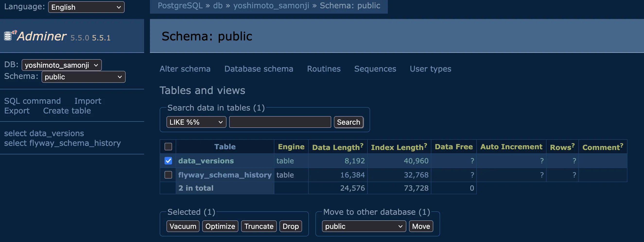Click the Data Length help question mark
Viewport: 644px width, 242px height.
point(362,145)
